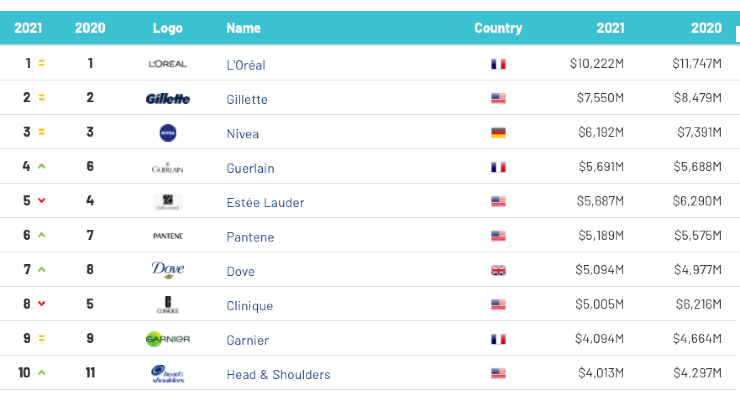Click the Dove logo
Screen dimensions: 740x400
pos(168,270)
